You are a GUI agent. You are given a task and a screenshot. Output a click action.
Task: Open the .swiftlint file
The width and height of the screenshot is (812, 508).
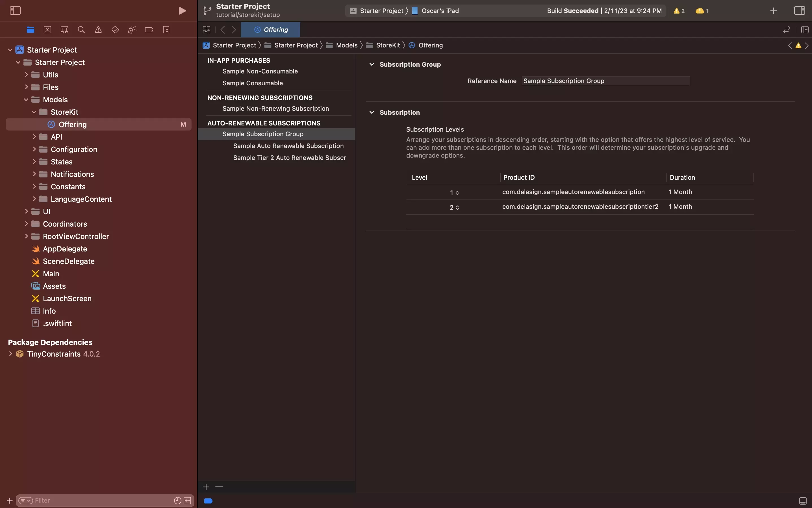pyautogui.click(x=57, y=323)
